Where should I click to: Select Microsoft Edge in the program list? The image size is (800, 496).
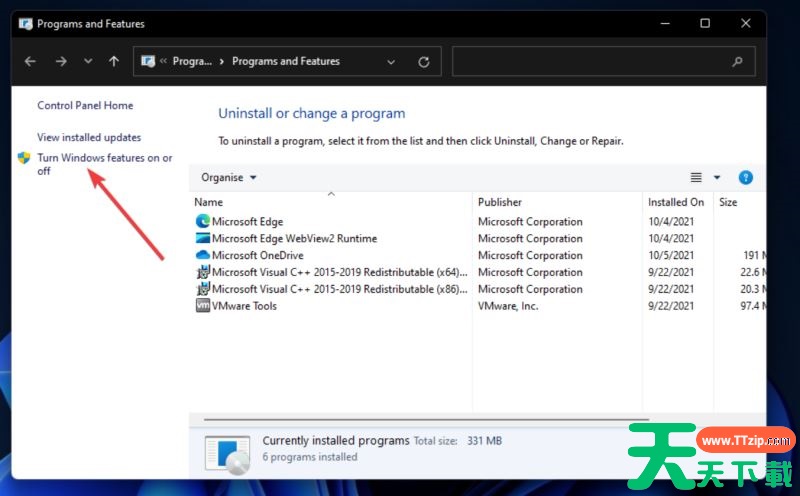[247, 221]
